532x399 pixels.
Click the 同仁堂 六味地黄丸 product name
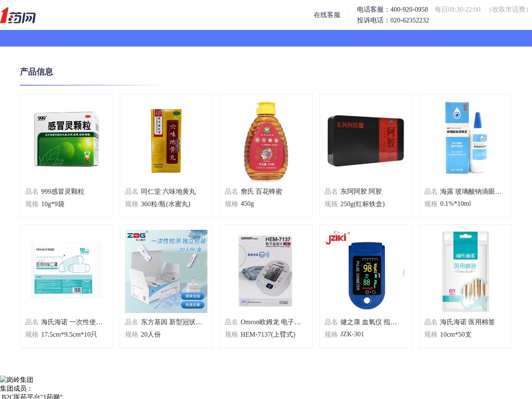click(x=168, y=192)
